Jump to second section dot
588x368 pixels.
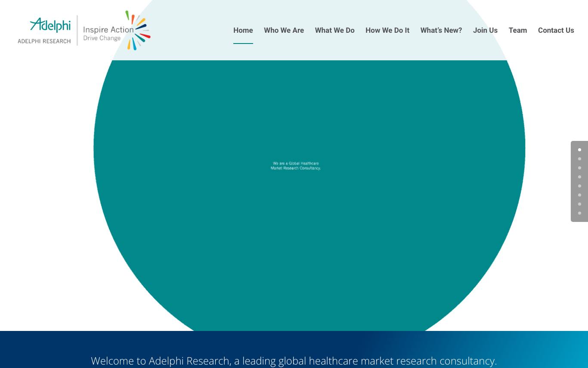coord(579,159)
